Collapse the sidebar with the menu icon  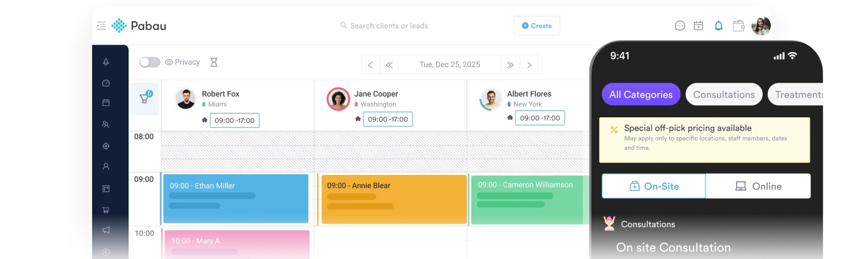102,26
